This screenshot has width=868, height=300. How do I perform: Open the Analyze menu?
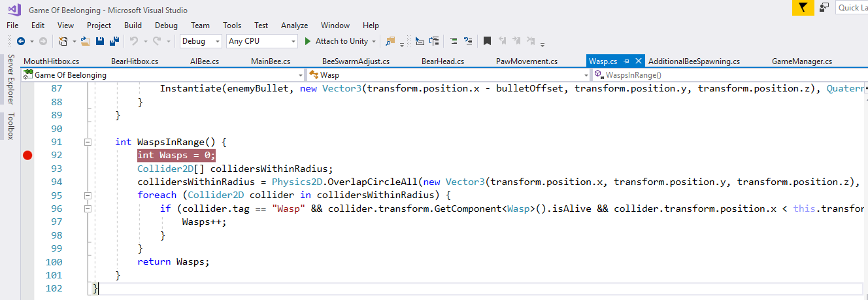tap(294, 25)
